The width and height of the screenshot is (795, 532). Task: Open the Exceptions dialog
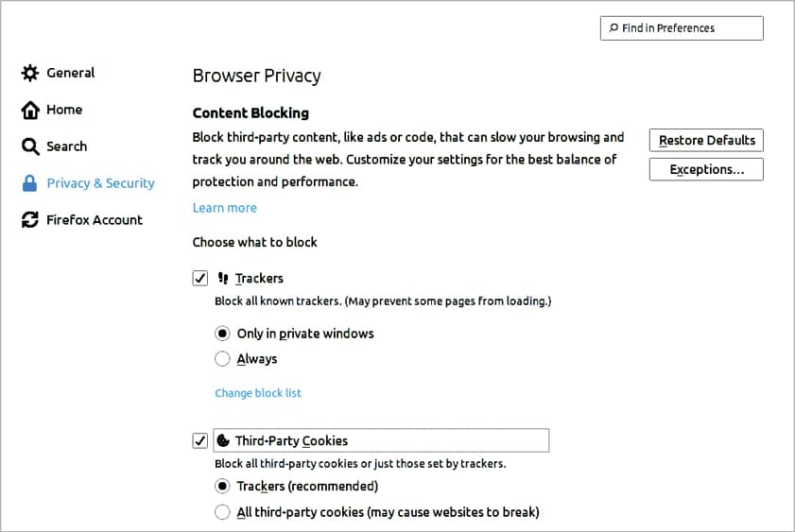click(x=706, y=170)
